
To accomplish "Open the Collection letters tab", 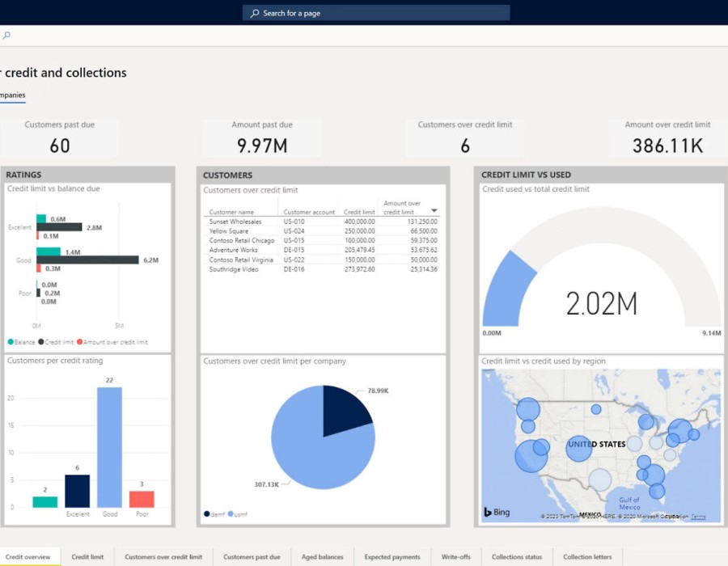I will [587, 556].
